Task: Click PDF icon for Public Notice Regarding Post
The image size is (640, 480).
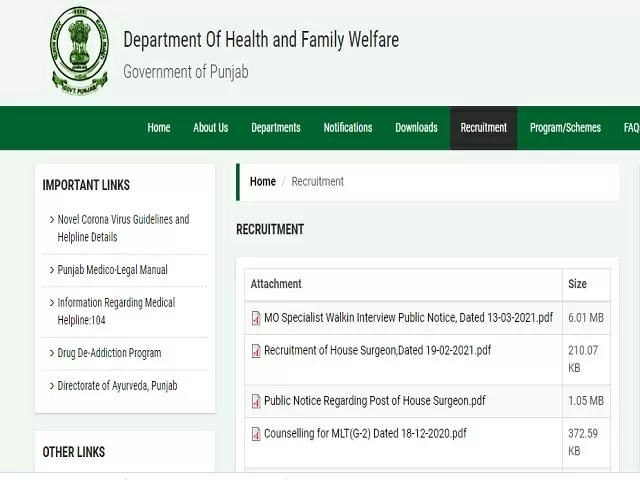Action: point(256,401)
